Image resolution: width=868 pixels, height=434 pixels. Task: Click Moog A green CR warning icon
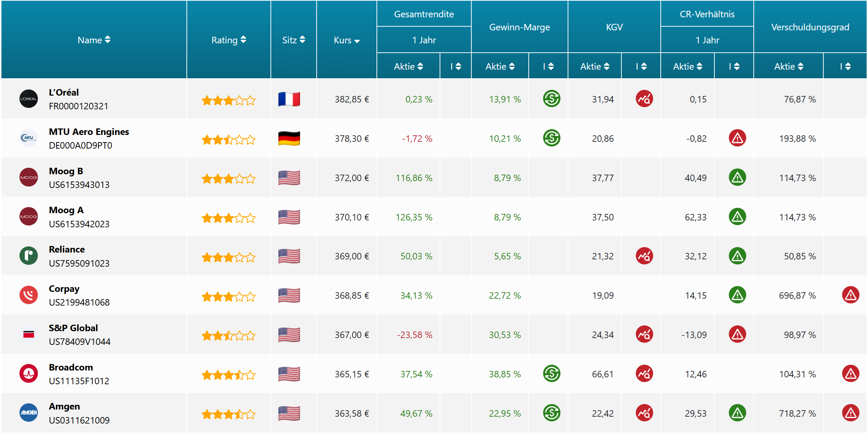737,217
